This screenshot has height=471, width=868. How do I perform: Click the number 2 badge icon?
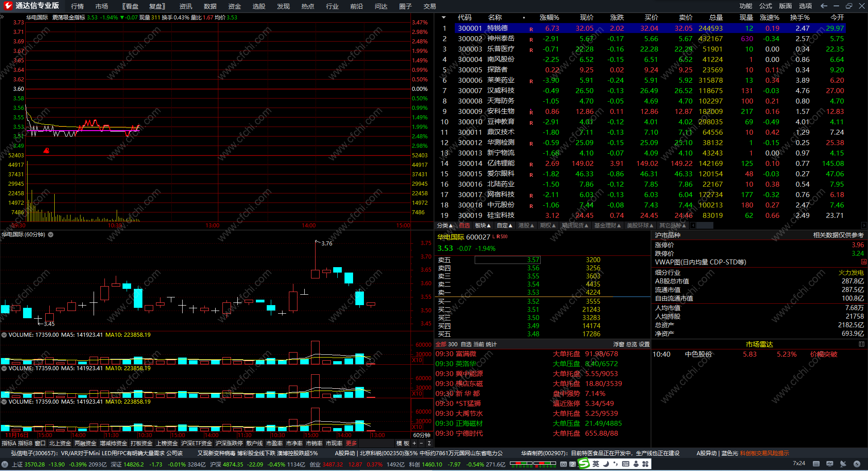click(x=572, y=464)
